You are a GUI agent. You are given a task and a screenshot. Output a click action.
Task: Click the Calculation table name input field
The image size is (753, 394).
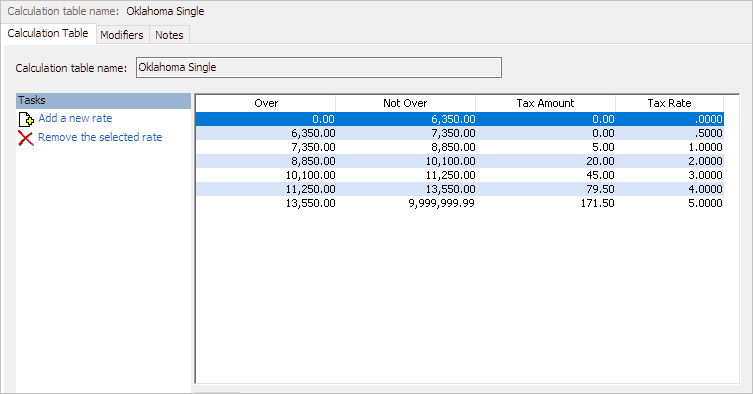pos(319,67)
